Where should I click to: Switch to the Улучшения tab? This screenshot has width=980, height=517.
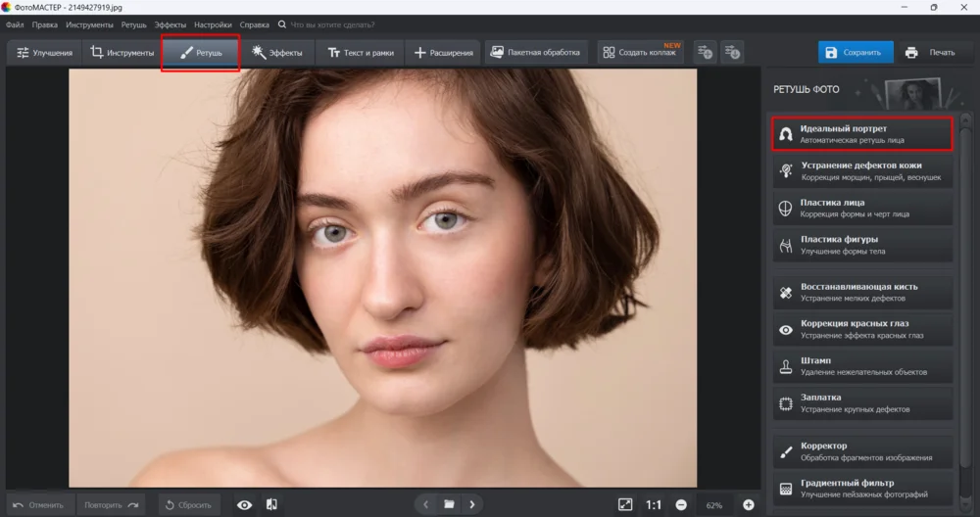pos(44,53)
